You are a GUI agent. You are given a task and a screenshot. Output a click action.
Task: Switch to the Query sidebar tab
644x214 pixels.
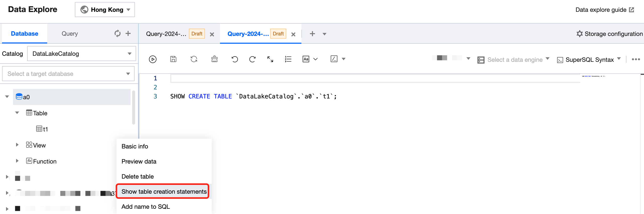tap(70, 34)
